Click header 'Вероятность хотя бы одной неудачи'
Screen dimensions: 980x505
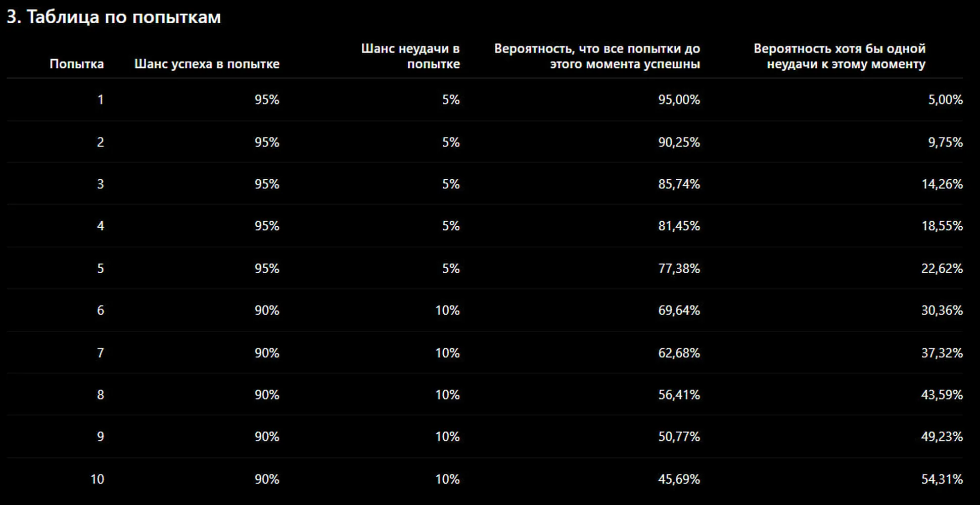[x=839, y=57]
